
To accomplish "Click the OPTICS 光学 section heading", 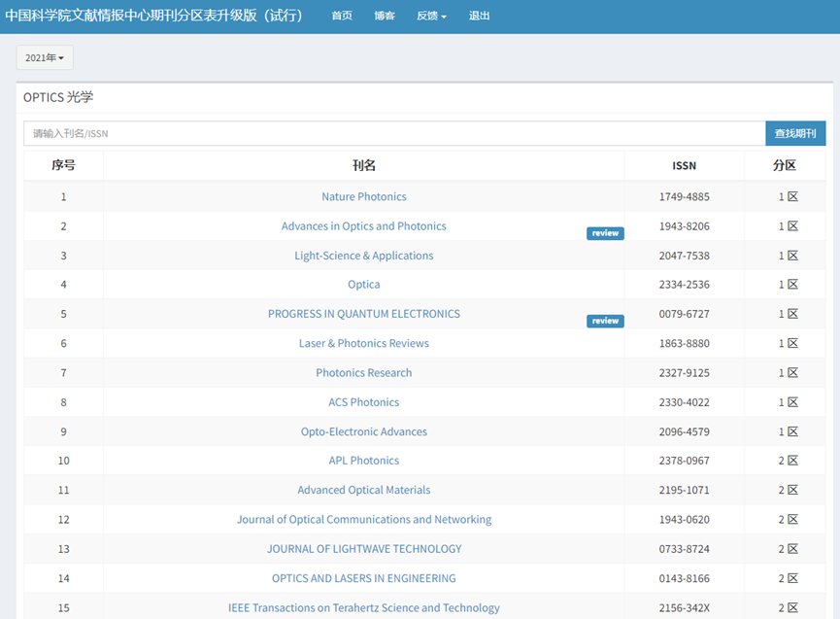I will 58,97.
